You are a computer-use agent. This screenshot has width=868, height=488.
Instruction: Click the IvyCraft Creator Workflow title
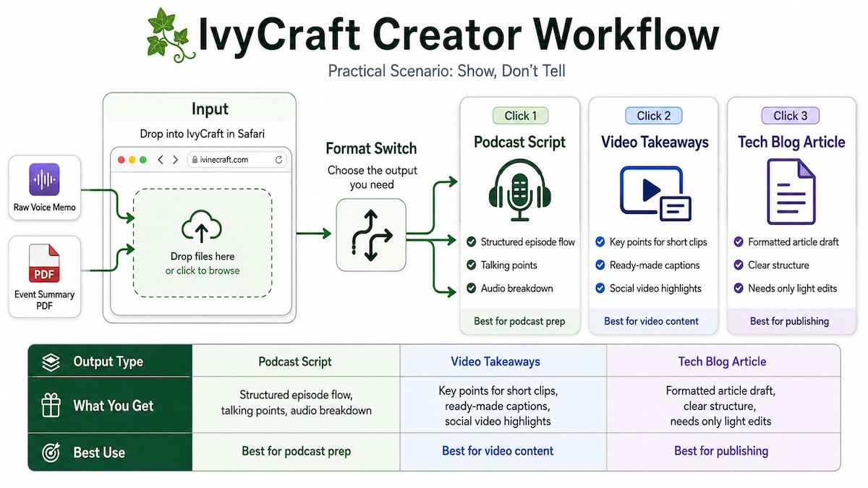pos(460,34)
